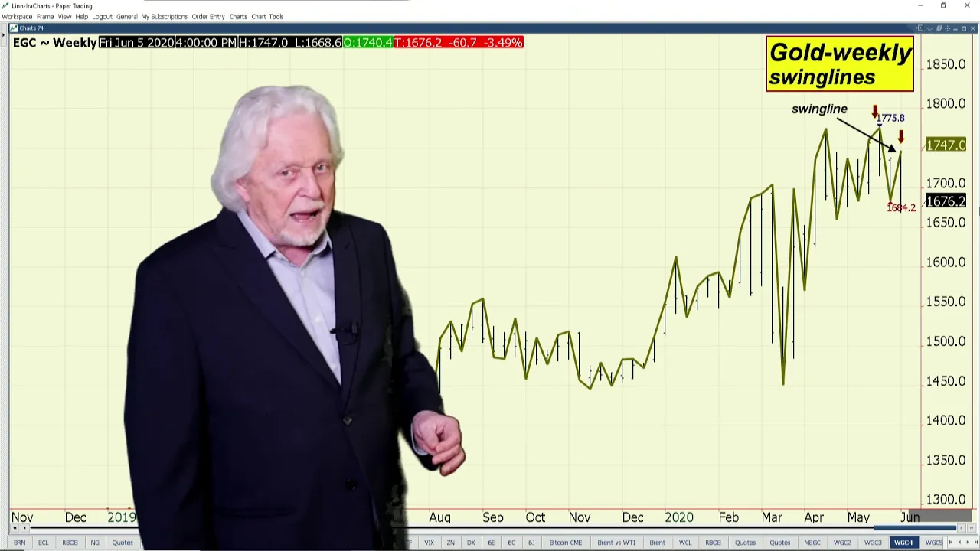Switch to the NG tab

click(95, 543)
